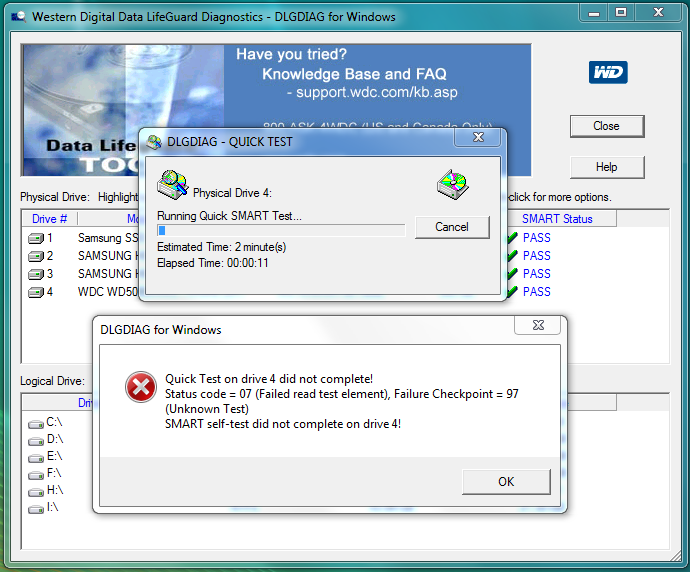Click the drive 1 disk icon
The width and height of the screenshot is (690, 572).
click(36, 238)
